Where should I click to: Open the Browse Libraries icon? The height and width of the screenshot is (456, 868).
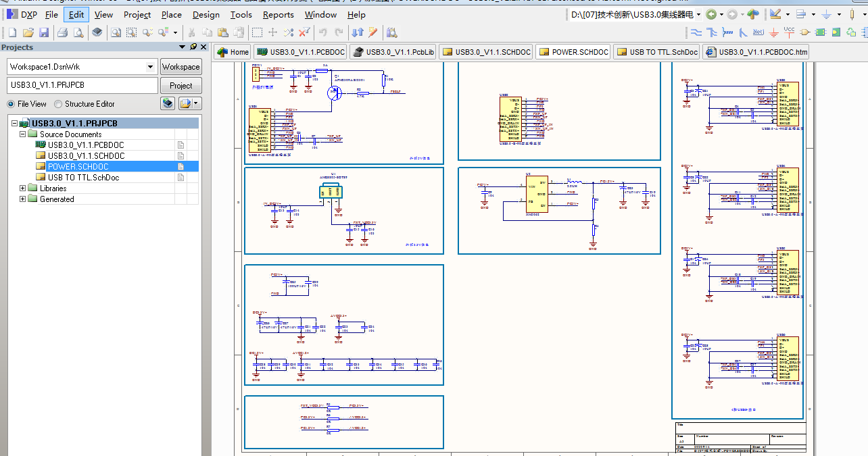[392, 32]
